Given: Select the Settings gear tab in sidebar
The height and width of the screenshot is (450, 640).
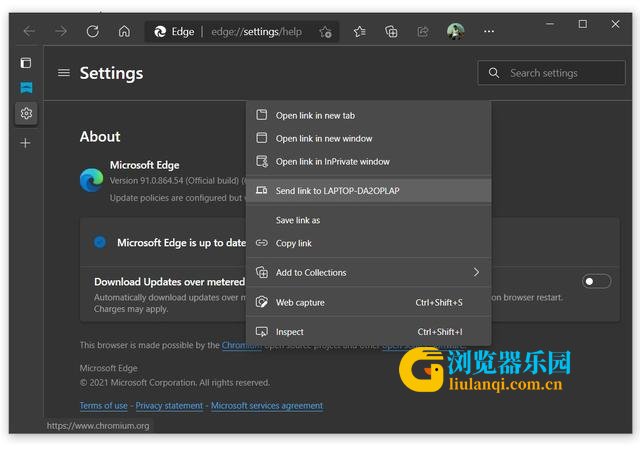Looking at the screenshot, I should tap(26, 113).
